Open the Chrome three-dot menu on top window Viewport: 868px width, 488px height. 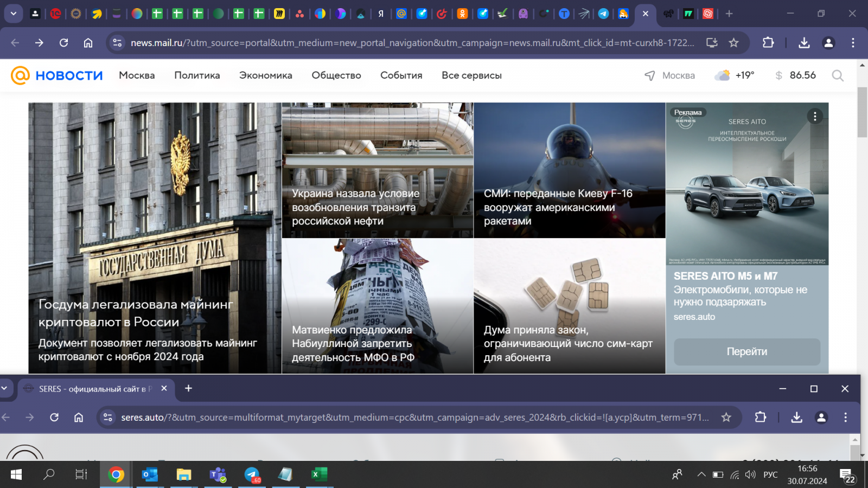click(x=853, y=43)
